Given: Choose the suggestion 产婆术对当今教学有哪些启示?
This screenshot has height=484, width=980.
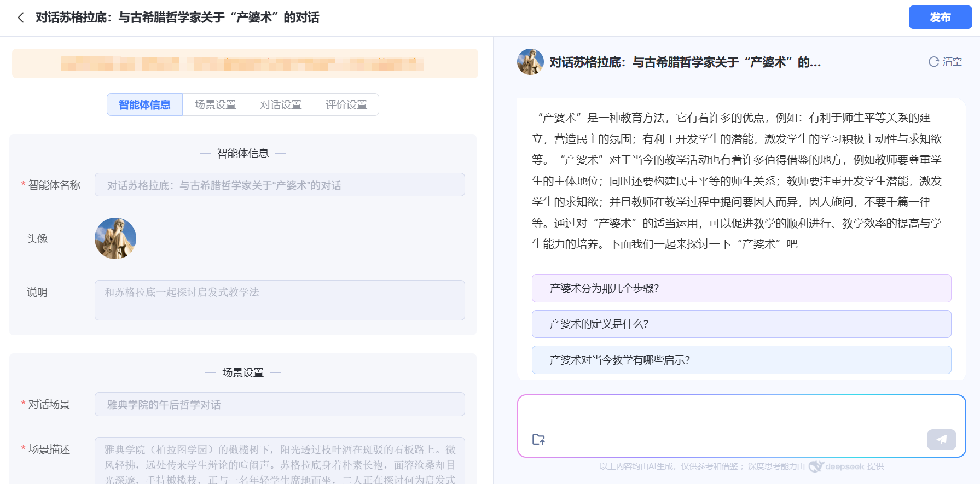Looking at the screenshot, I should [x=741, y=360].
